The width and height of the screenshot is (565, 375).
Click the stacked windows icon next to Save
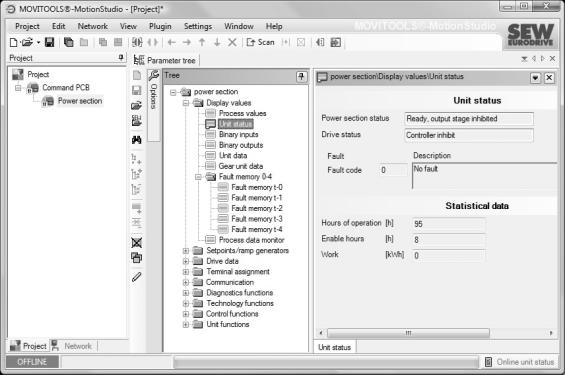tap(68, 43)
